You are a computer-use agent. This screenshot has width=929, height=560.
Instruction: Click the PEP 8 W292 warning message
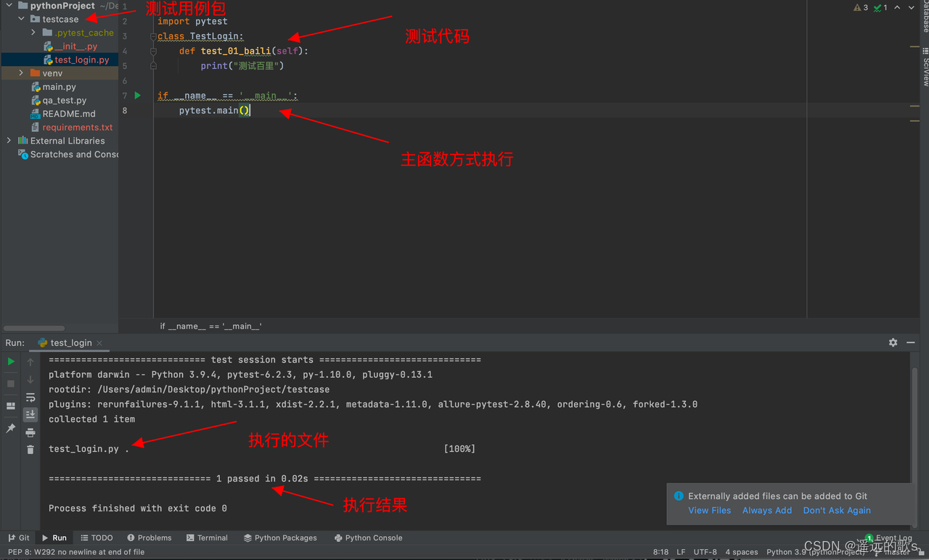[x=76, y=552]
